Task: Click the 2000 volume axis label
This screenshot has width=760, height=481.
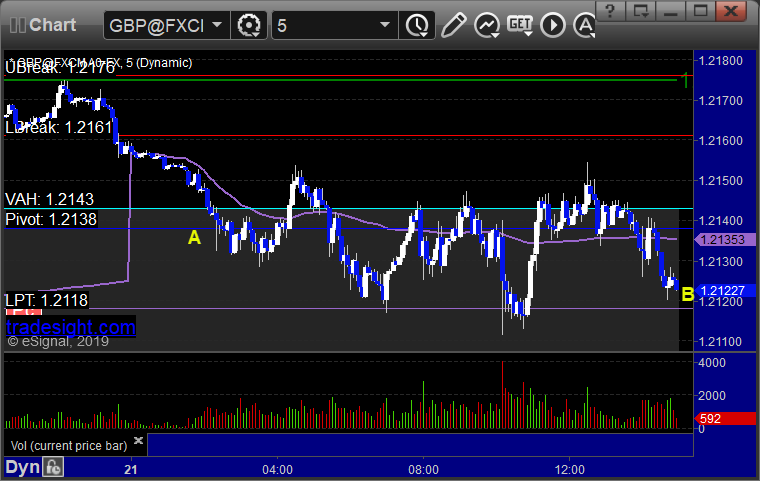Action: (712, 396)
